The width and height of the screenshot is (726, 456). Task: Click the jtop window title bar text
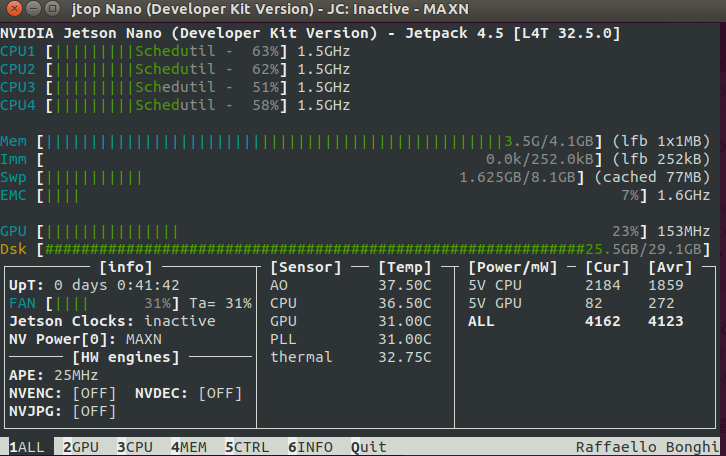pos(270,9)
